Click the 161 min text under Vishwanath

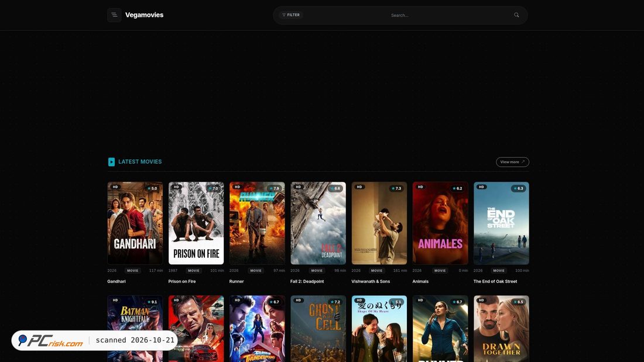400,271
